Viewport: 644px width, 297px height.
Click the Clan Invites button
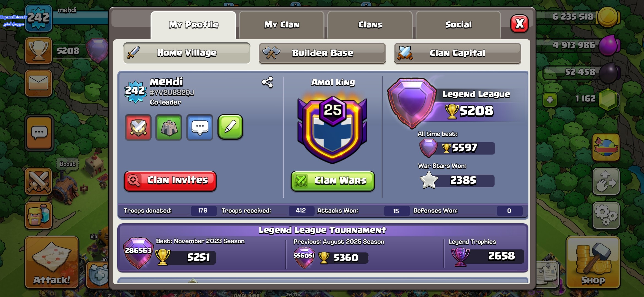click(x=170, y=181)
